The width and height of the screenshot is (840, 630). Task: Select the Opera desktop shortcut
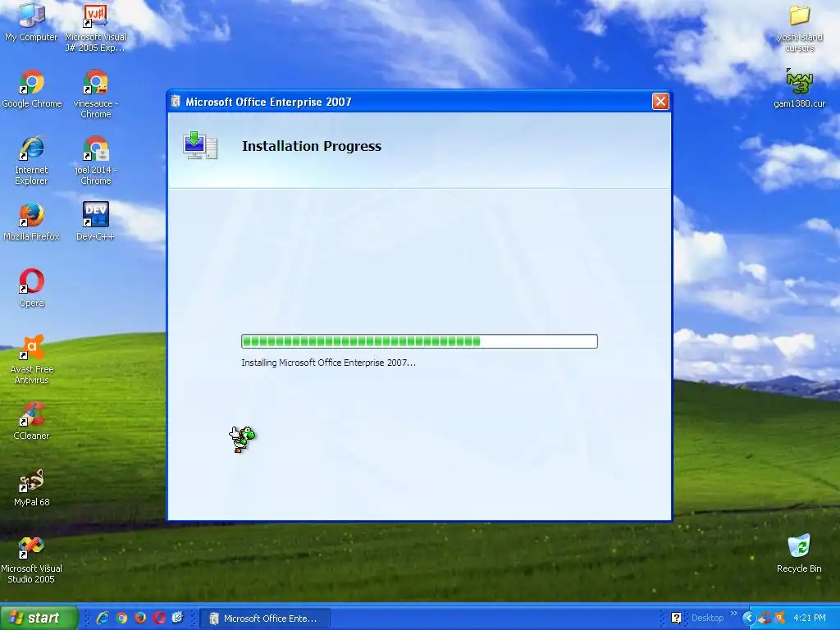32,288
